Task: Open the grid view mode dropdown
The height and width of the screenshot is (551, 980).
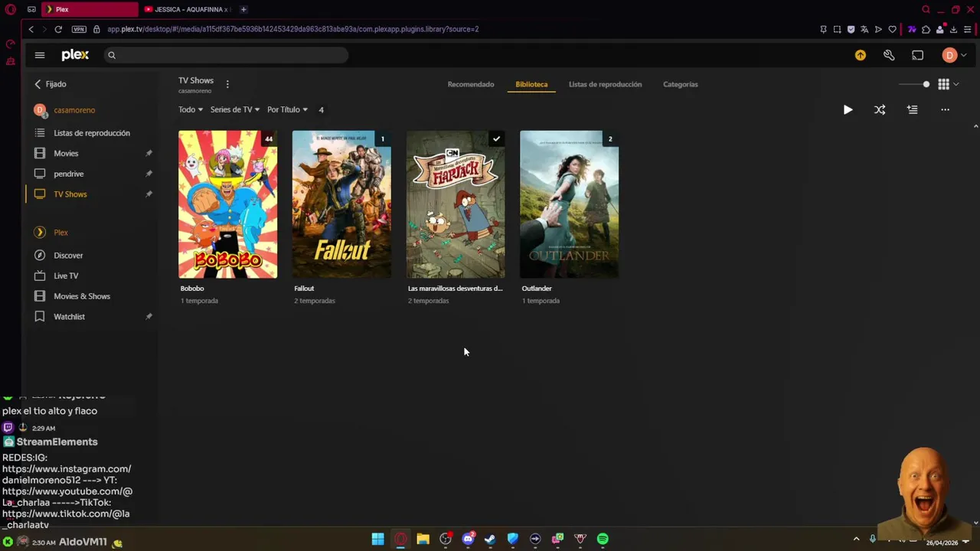Action: tap(948, 84)
